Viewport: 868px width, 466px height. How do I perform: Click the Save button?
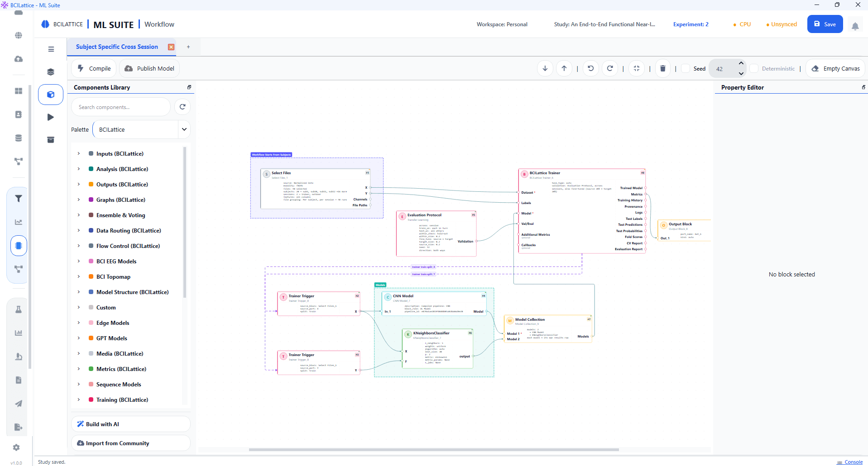(x=825, y=24)
